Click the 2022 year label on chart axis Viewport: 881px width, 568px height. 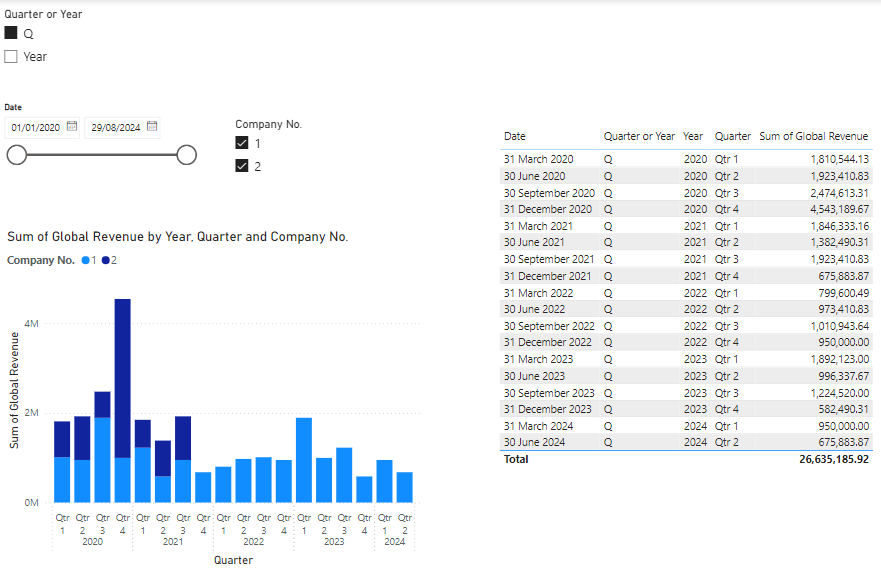tap(253, 542)
